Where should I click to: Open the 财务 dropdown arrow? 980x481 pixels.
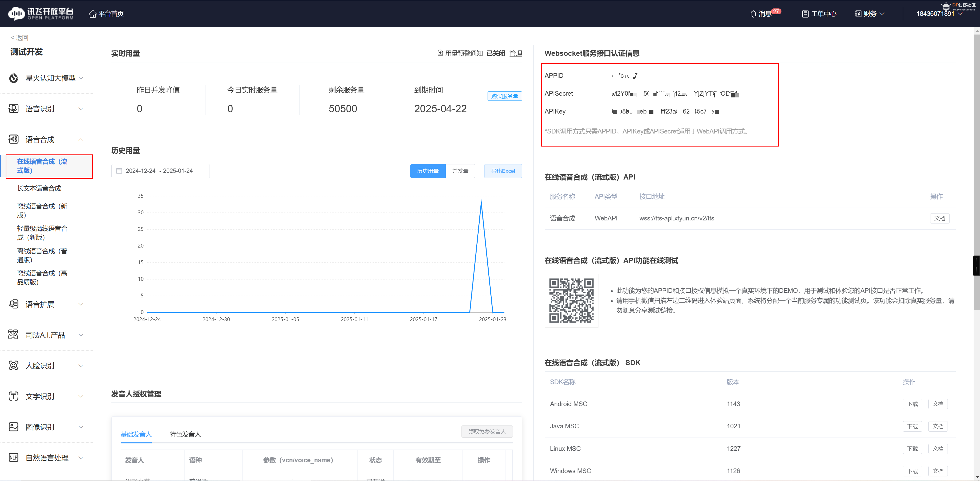point(882,14)
